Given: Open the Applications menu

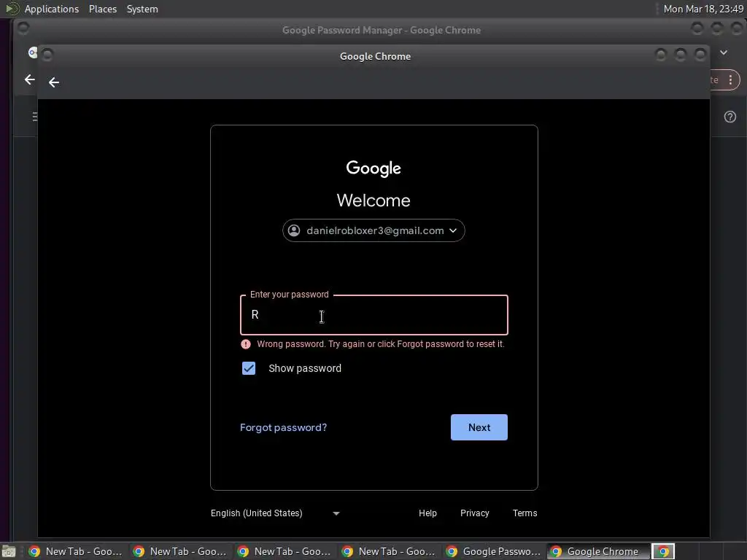Looking at the screenshot, I should (52, 9).
